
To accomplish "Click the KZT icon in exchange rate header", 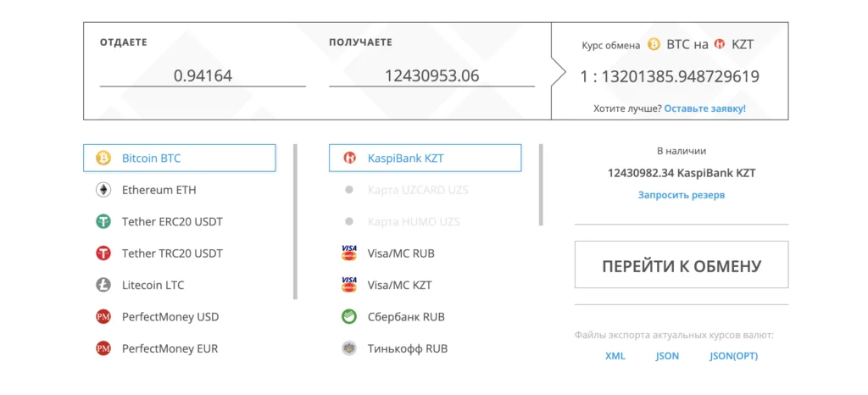I will 719,44.
